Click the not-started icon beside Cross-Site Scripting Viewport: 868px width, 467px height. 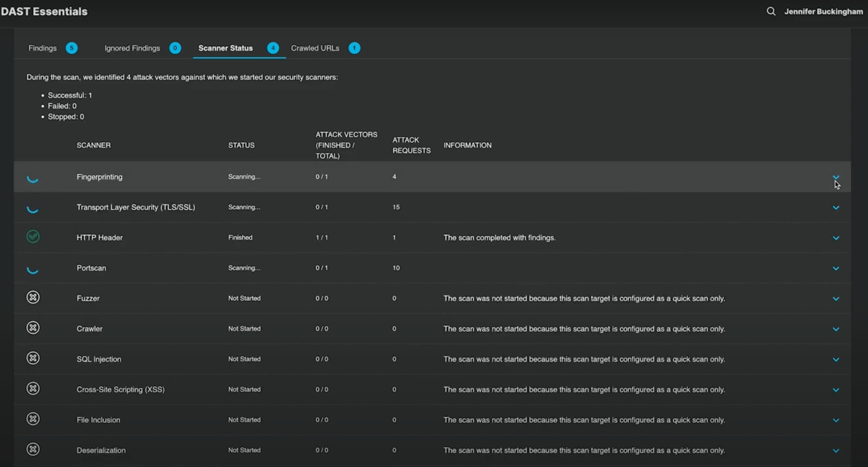pyautogui.click(x=33, y=388)
